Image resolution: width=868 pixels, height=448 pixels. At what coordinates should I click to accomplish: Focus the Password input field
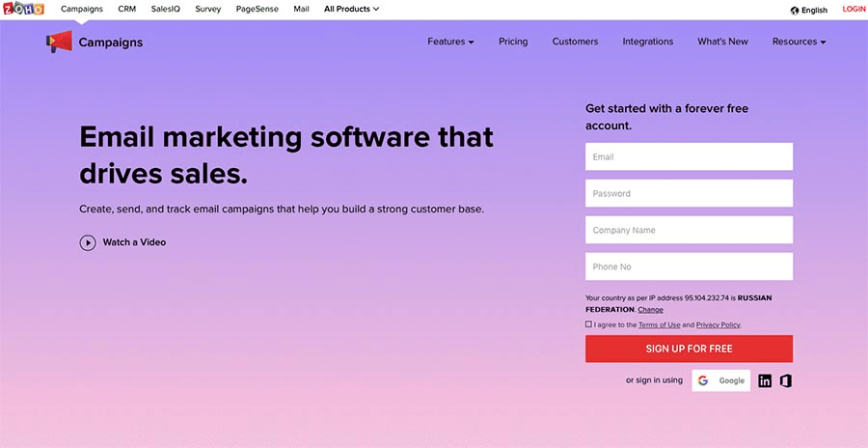tap(689, 193)
